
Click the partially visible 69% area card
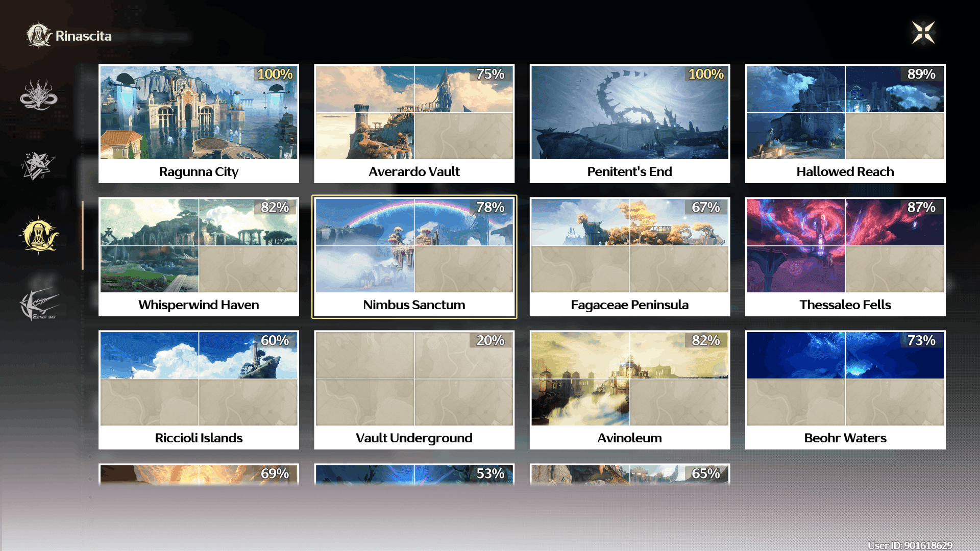click(199, 474)
